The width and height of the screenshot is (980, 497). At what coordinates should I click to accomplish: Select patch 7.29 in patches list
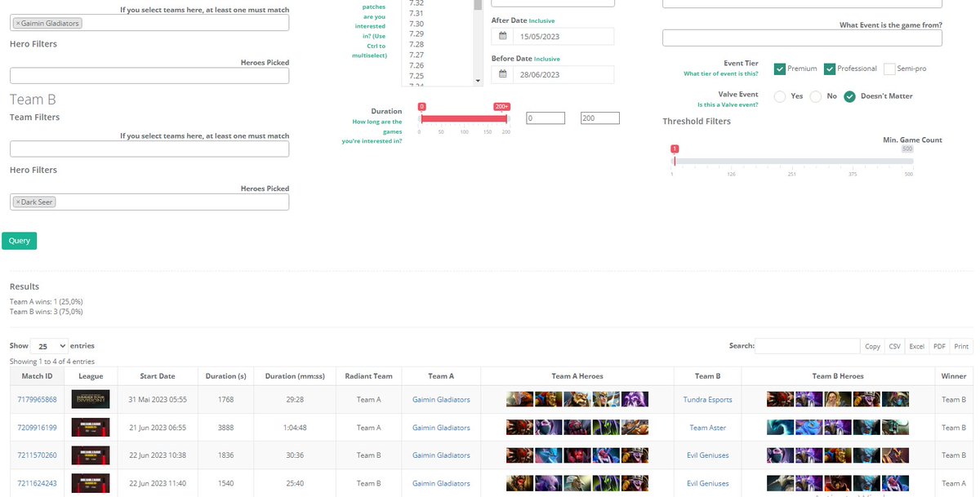tap(416, 33)
